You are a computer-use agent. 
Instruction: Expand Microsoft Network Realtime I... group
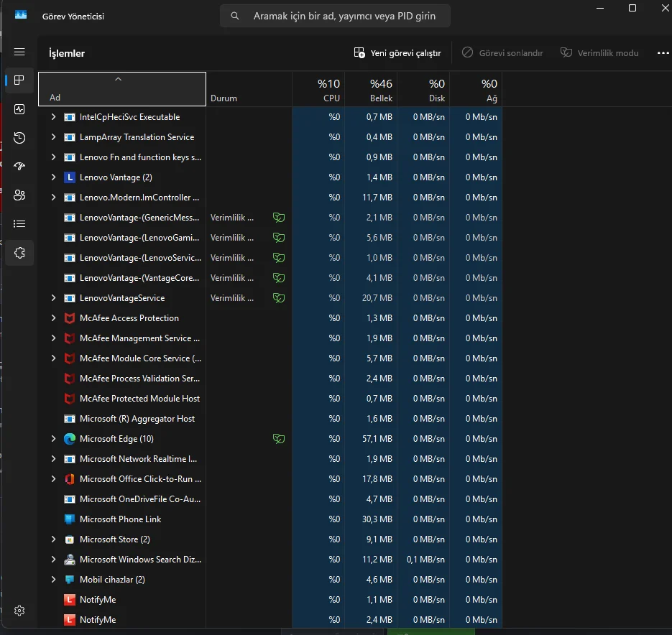click(53, 459)
